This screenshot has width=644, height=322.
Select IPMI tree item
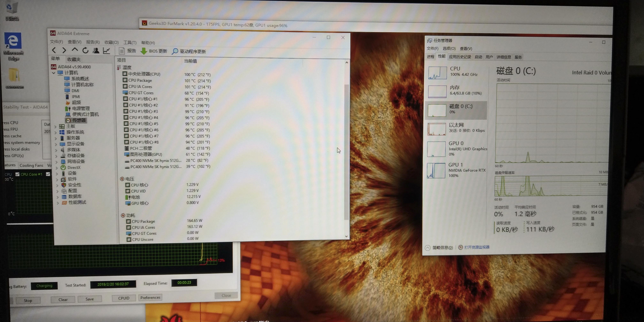coord(73,96)
